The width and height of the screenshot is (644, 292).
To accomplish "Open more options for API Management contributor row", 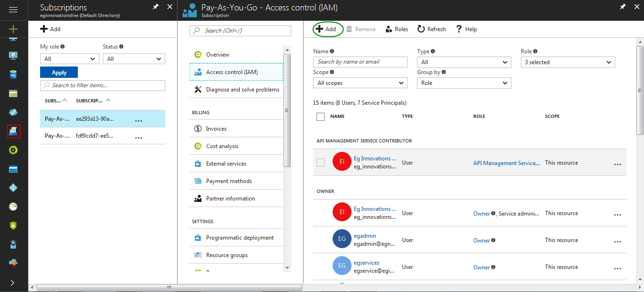I will click(x=618, y=165).
